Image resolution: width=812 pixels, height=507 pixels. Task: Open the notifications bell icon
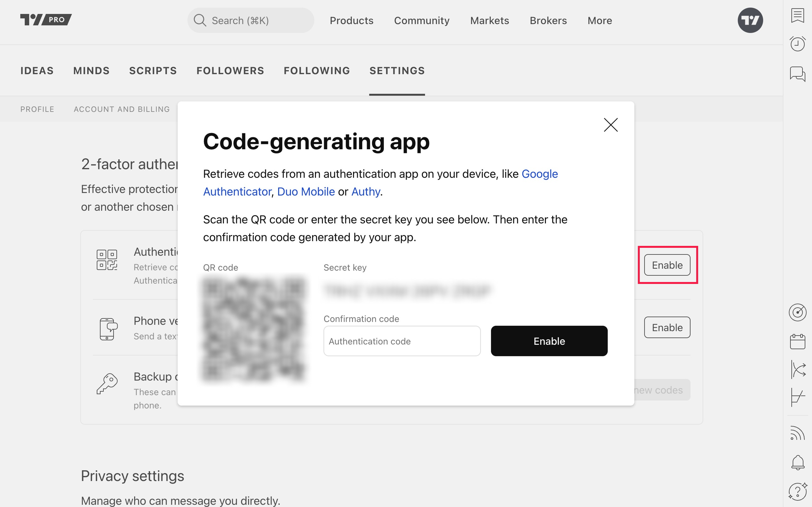[x=797, y=462]
